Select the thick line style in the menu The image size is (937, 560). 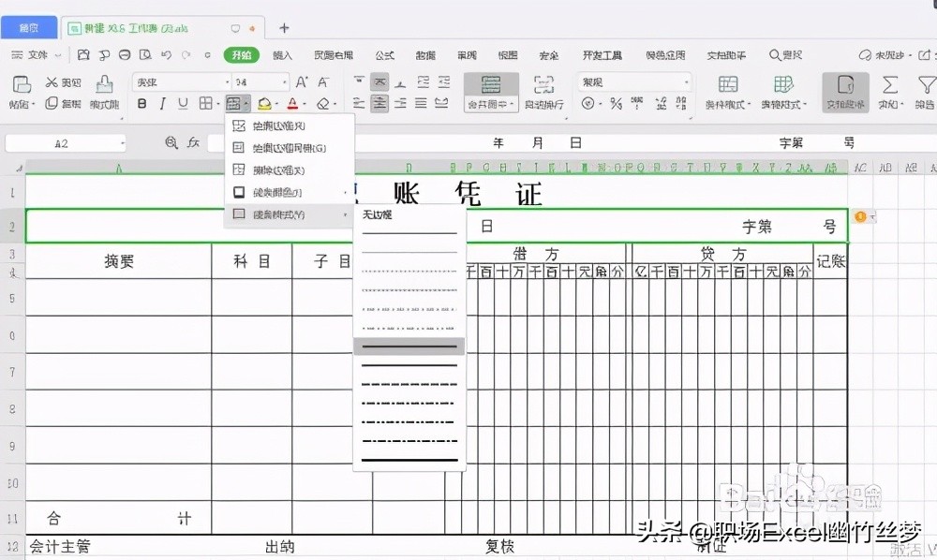click(409, 346)
